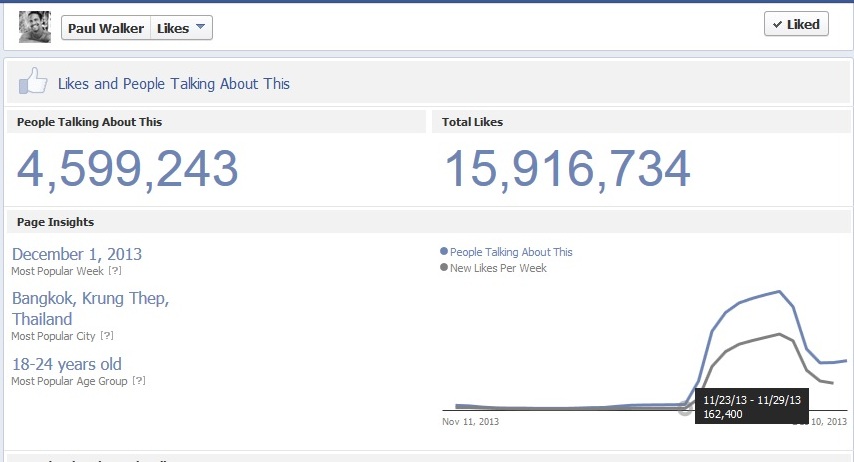This screenshot has width=854, height=462.
Task: Open the help icon beside Most Popular Age Group
Action: coord(139,381)
